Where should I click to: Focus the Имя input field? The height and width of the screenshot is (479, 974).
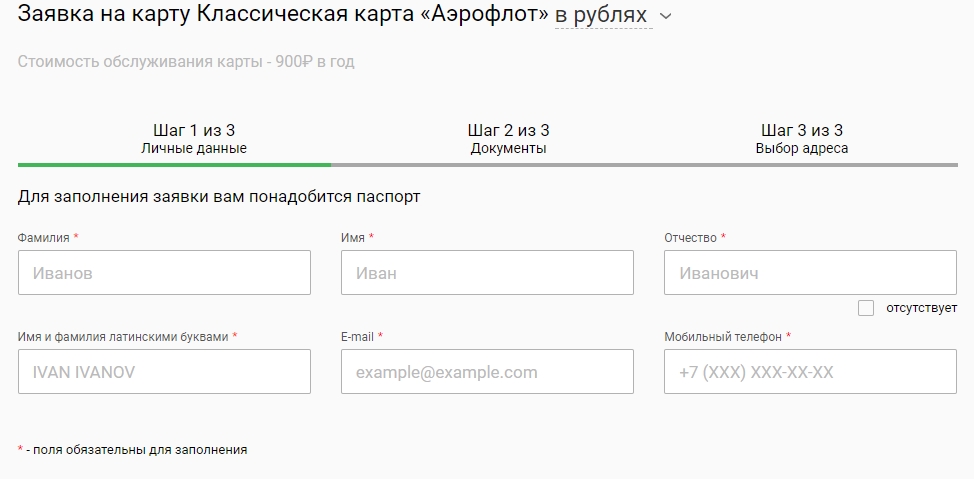coord(487,273)
